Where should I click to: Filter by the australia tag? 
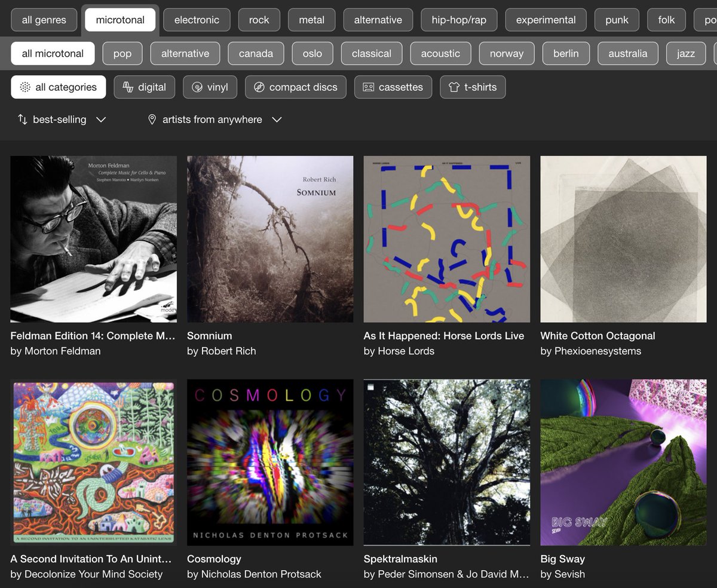pyautogui.click(x=628, y=53)
